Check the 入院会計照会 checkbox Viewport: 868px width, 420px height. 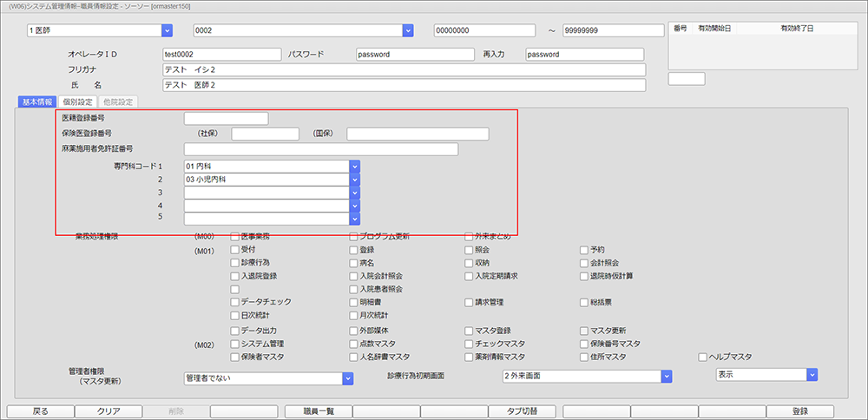(354, 276)
